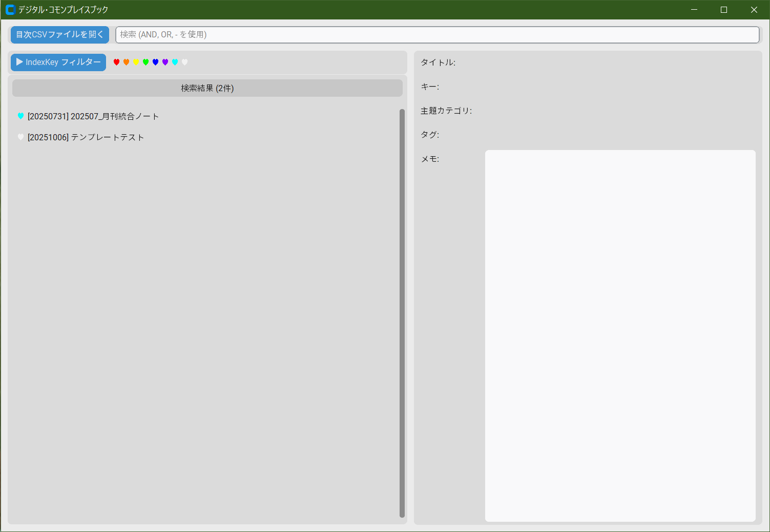This screenshot has width=770, height=532.
Task: Expand the IndexKey フィルター panel
Action: click(58, 62)
